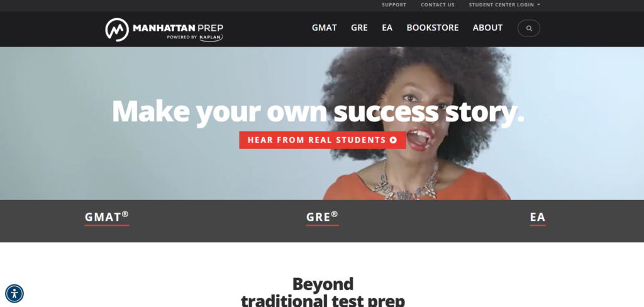Click the Student Center Login text
The width and height of the screenshot is (644, 307).
point(501,5)
